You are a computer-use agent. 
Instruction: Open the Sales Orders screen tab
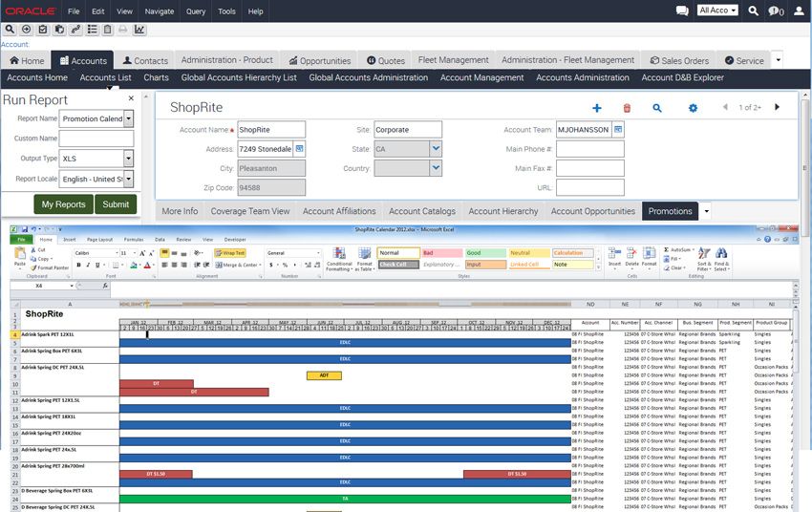(x=679, y=60)
